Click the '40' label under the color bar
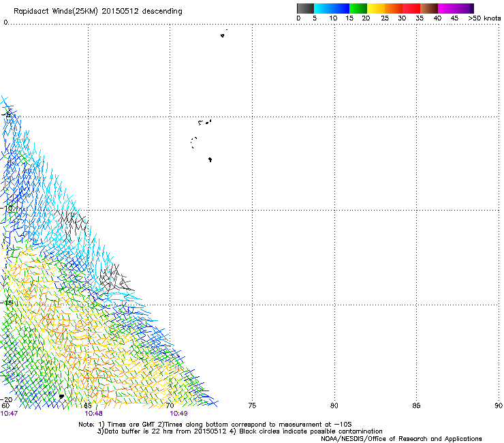This screenshot has height=443, width=504. coord(437,18)
